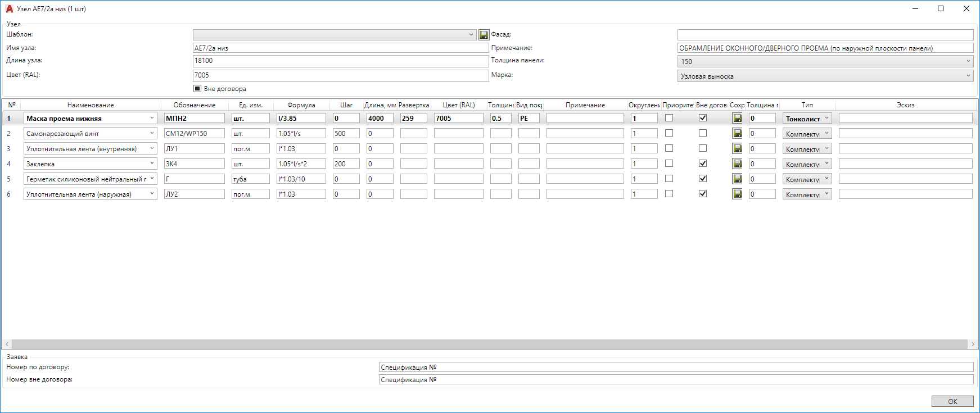980x413 pixels.
Task: Click the Длина узла field showing 18100
Action: coord(341,61)
